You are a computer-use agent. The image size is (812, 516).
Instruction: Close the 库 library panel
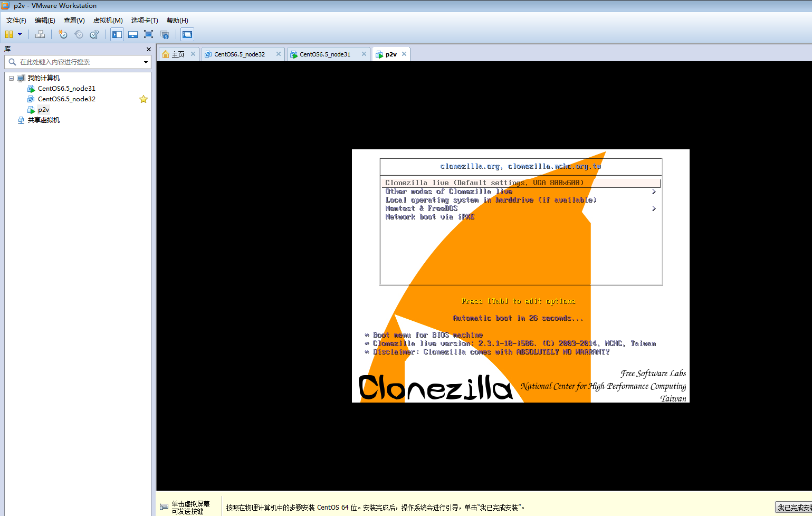pos(149,49)
